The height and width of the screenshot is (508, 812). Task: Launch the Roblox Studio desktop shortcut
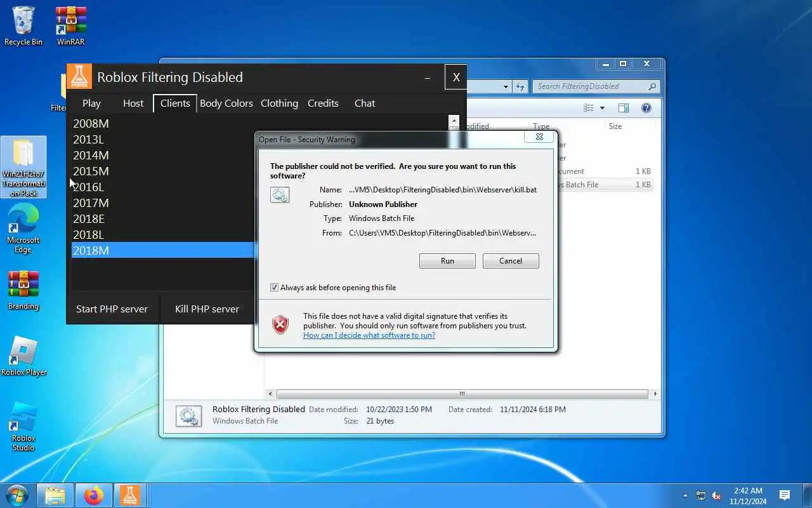coord(23,427)
